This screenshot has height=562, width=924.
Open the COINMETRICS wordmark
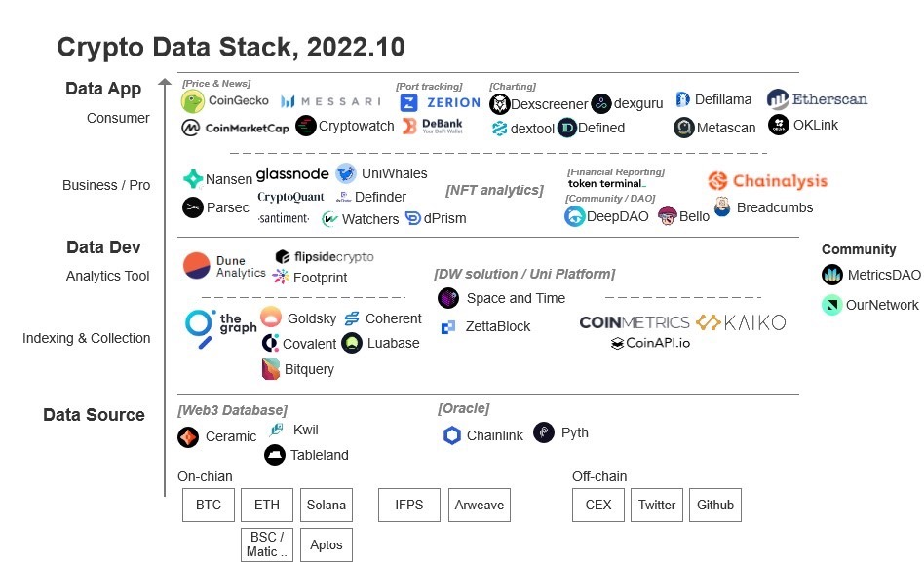point(635,322)
